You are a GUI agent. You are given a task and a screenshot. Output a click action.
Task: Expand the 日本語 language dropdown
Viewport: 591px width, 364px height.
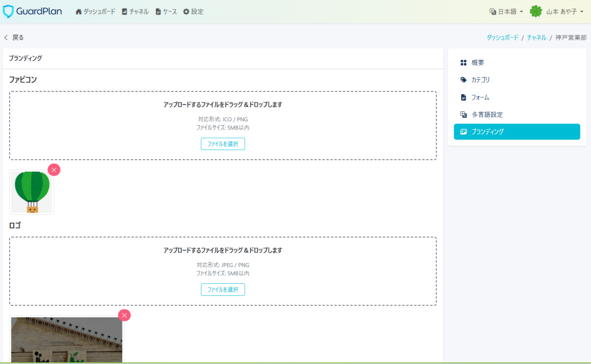[506, 12]
